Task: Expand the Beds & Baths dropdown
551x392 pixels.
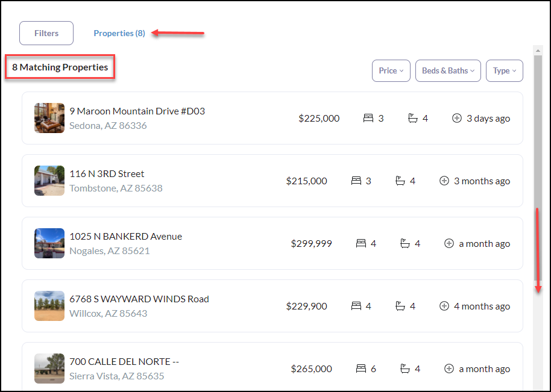Action: coord(447,71)
